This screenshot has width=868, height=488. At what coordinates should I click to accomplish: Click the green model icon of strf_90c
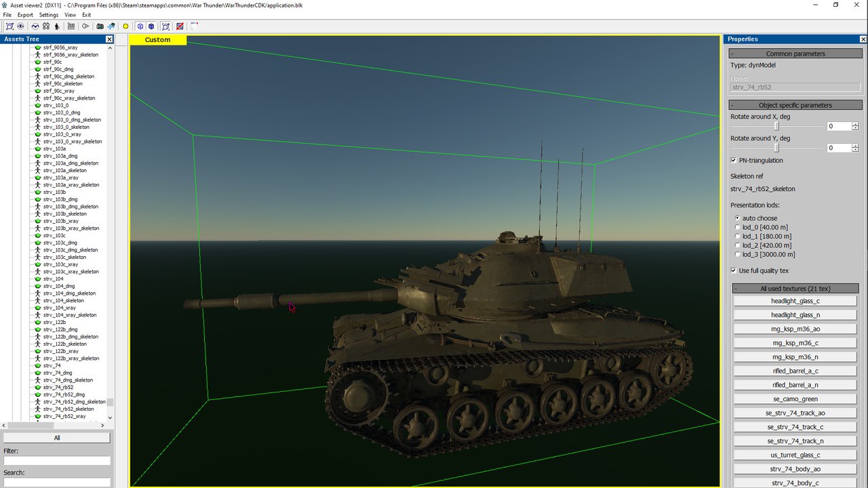(x=38, y=62)
